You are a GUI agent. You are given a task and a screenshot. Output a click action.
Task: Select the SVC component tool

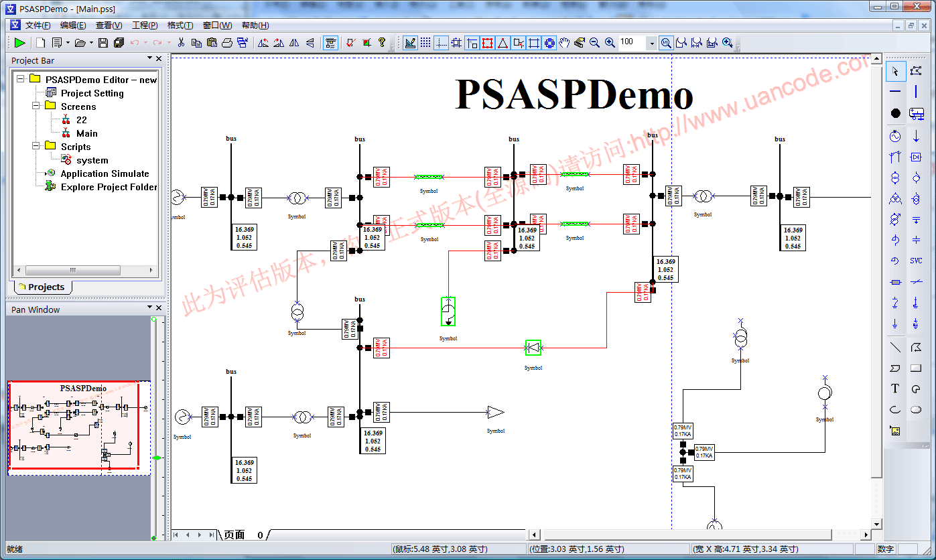[x=916, y=261]
